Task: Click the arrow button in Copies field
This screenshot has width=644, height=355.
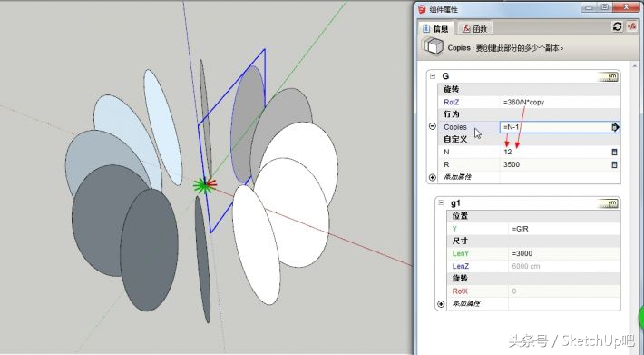Action: [615, 127]
